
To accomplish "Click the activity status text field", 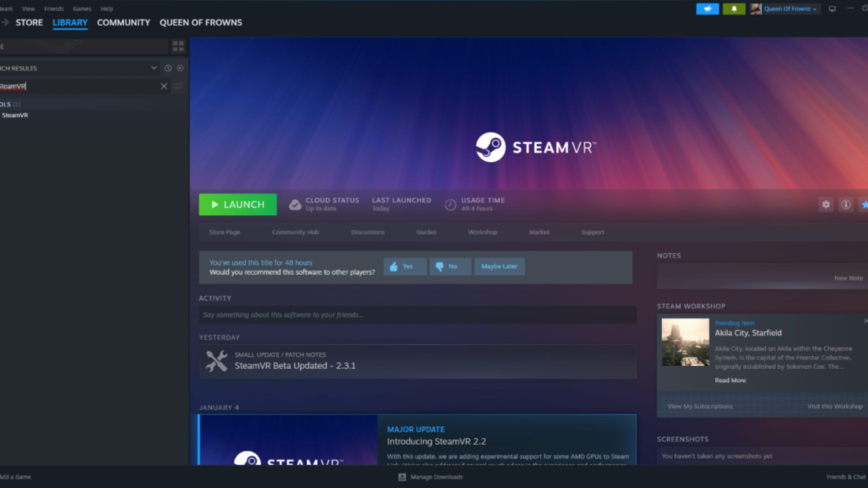I will coord(418,314).
